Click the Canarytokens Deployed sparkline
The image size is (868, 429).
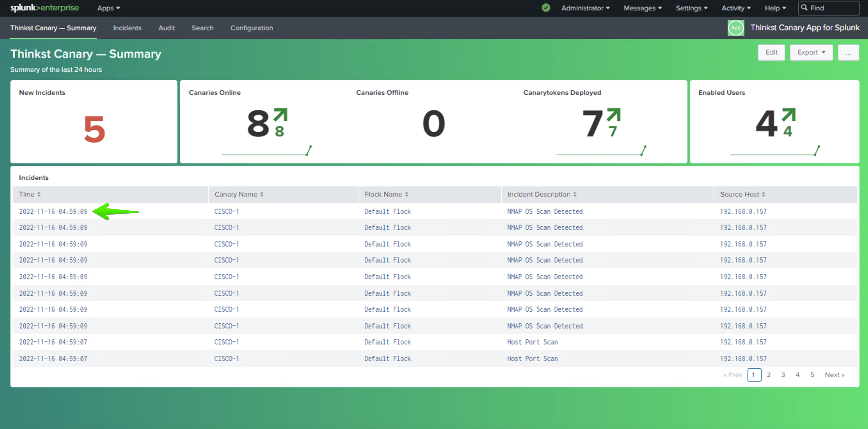point(601,151)
